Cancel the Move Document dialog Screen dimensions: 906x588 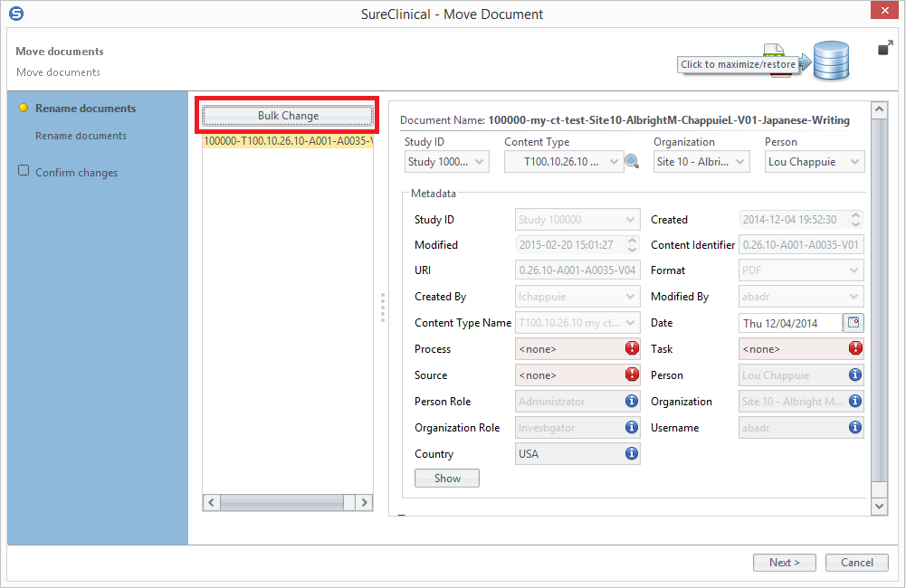tap(856, 563)
